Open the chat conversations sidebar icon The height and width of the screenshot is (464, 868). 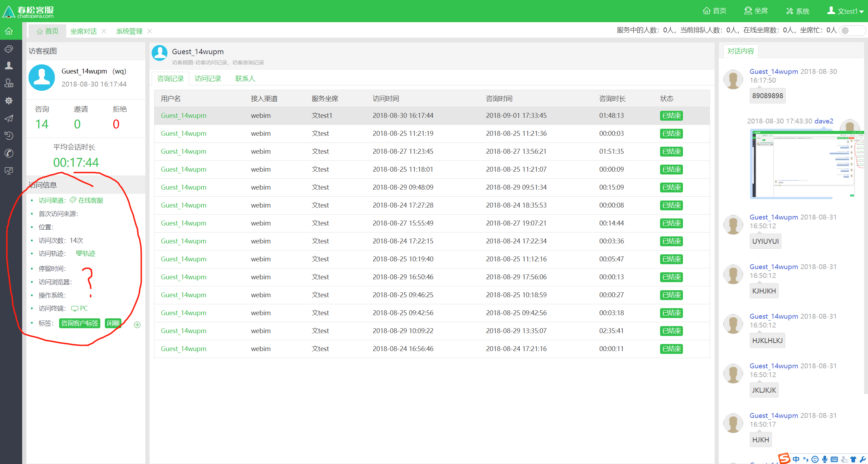(x=9, y=49)
